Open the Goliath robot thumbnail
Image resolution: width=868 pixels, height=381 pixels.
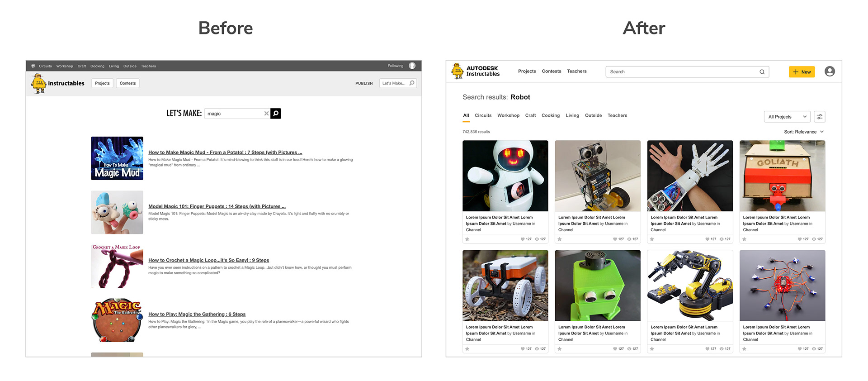click(783, 176)
